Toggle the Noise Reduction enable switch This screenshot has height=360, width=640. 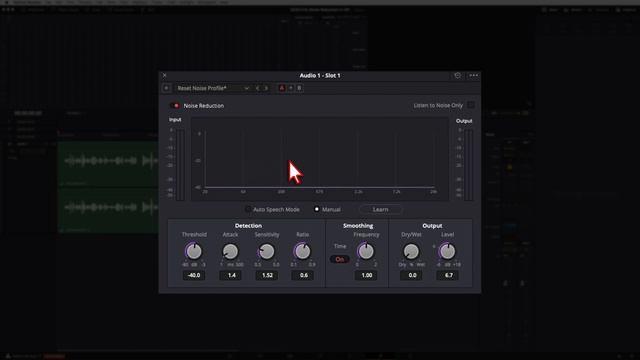click(x=175, y=106)
